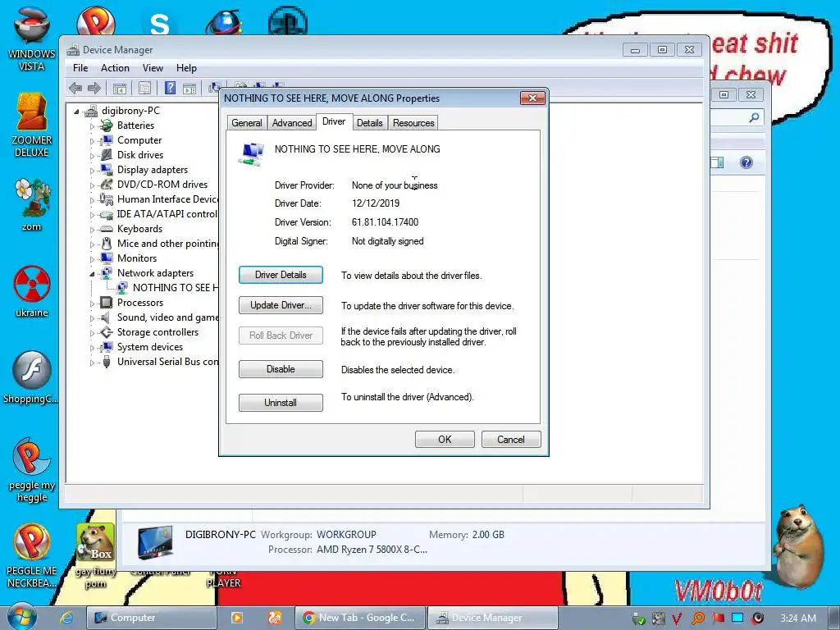Click the speaker volume system tray icon
The height and width of the screenshot is (630, 840).
pos(758,618)
